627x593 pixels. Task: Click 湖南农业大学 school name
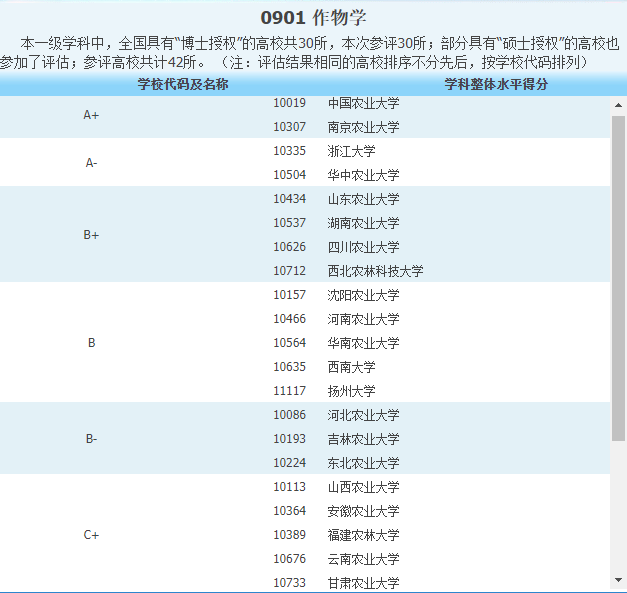coord(363,223)
